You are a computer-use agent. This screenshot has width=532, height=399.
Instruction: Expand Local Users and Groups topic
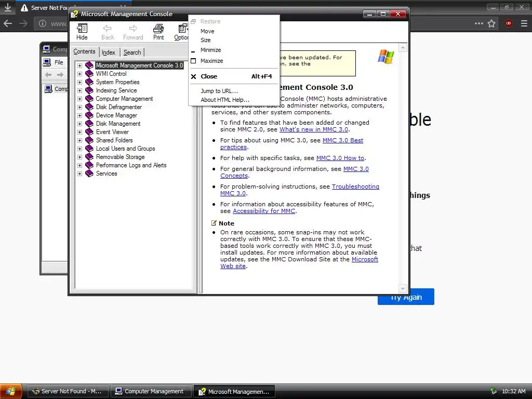(x=79, y=149)
